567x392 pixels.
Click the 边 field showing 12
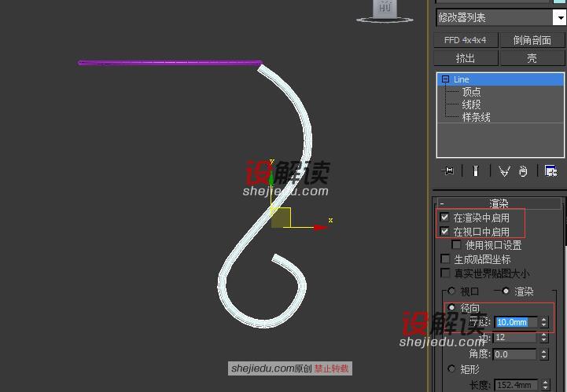(x=515, y=338)
